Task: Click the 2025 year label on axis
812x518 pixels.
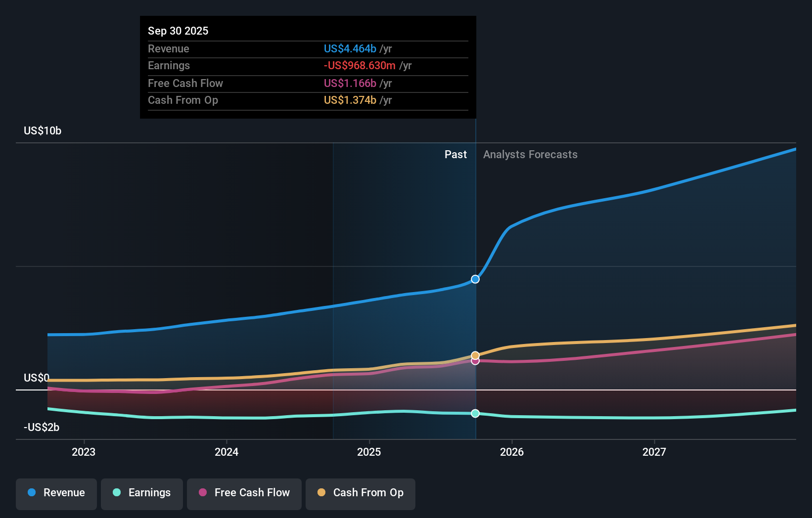Action: point(369,451)
